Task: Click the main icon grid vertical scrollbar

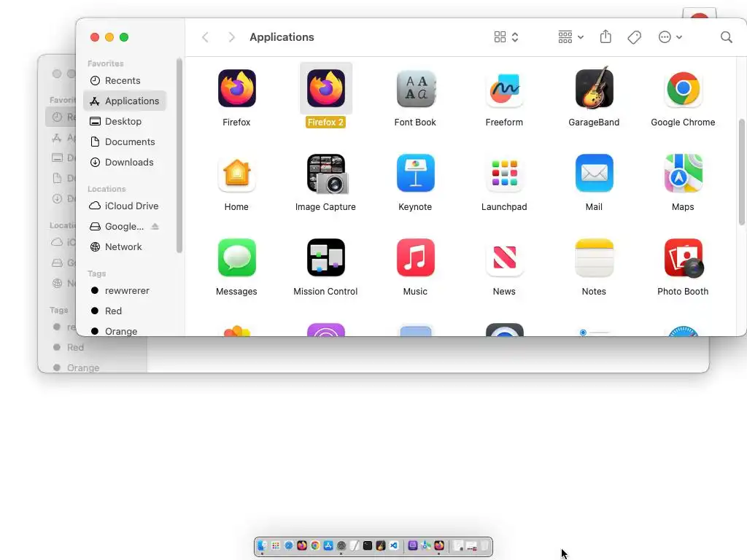Action: [x=742, y=172]
